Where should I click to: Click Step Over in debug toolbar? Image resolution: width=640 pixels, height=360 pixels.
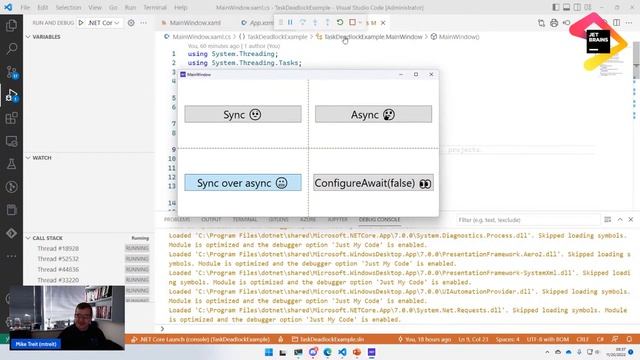302,22
